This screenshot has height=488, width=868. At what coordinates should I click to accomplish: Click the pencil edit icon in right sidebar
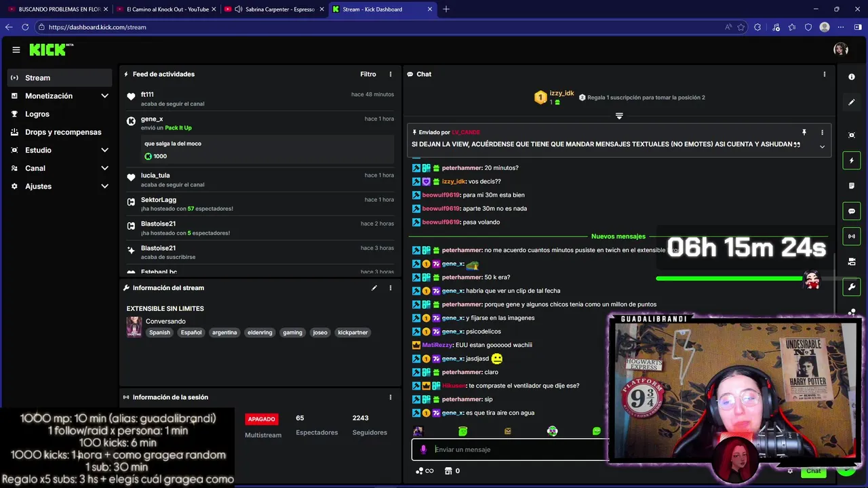pos(852,102)
